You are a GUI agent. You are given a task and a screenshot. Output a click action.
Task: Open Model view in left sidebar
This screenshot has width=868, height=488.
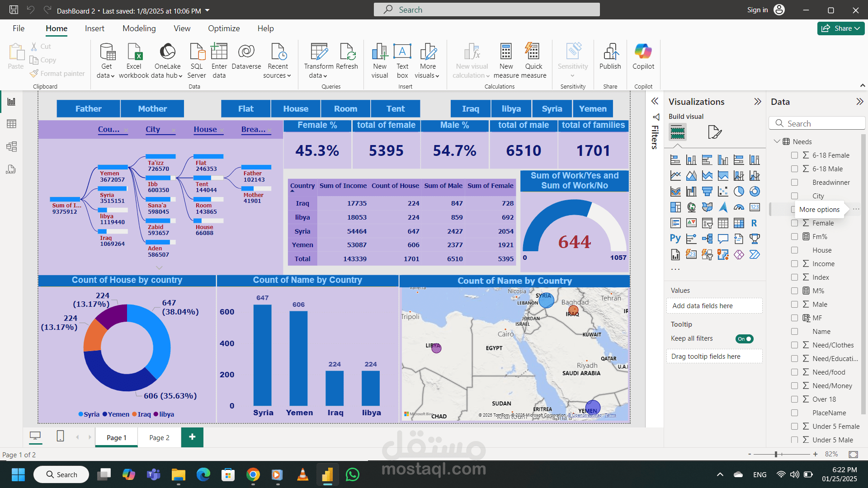tap(12, 146)
